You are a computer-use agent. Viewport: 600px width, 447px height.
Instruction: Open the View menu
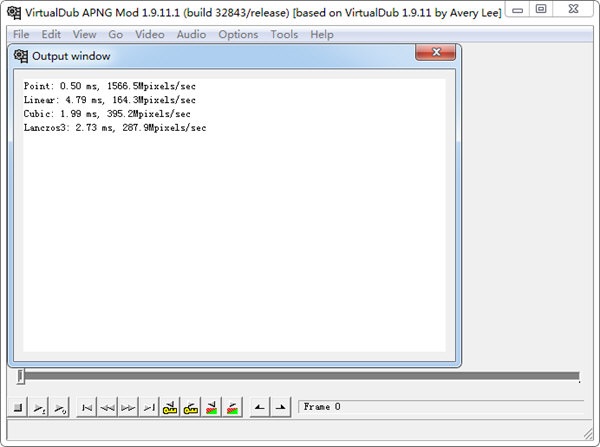(84, 34)
